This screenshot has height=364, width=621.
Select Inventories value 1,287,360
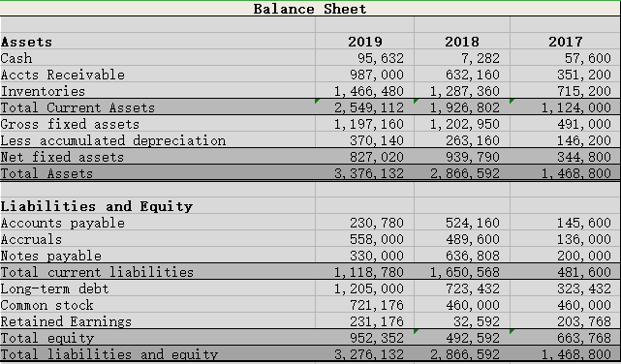tap(465, 91)
